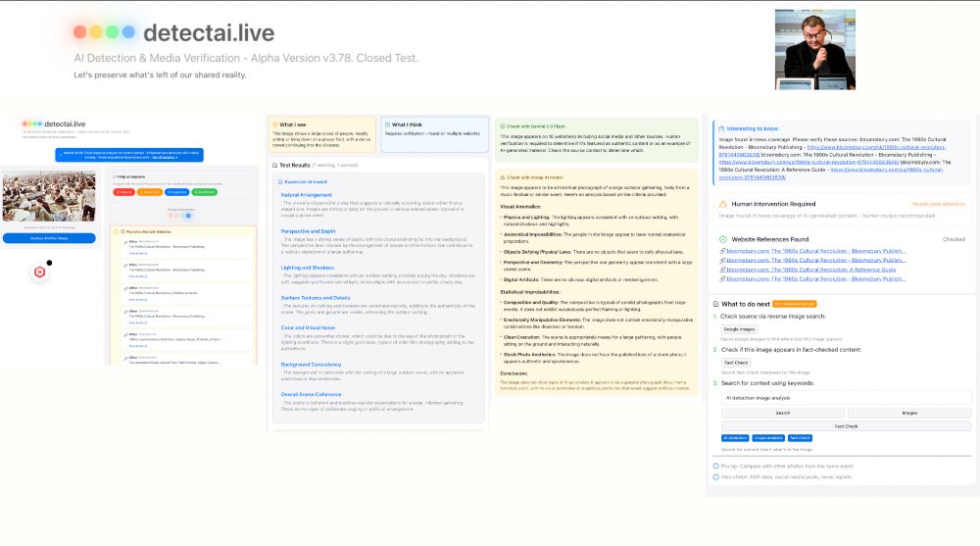Click the Google Images button
Viewport: 980px width, 546px height.
tap(739, 329)
